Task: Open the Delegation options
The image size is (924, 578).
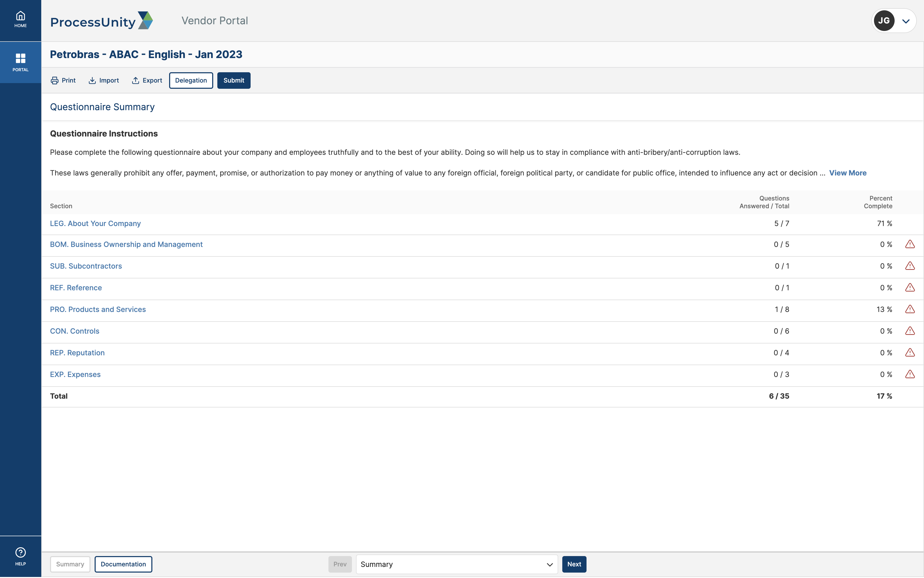Action: pos(191,80)
